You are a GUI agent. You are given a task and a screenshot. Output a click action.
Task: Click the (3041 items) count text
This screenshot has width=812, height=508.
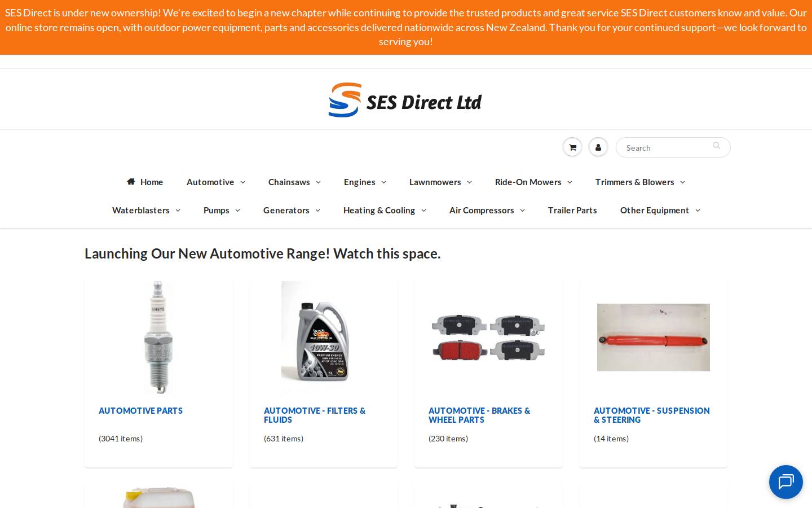121,439
